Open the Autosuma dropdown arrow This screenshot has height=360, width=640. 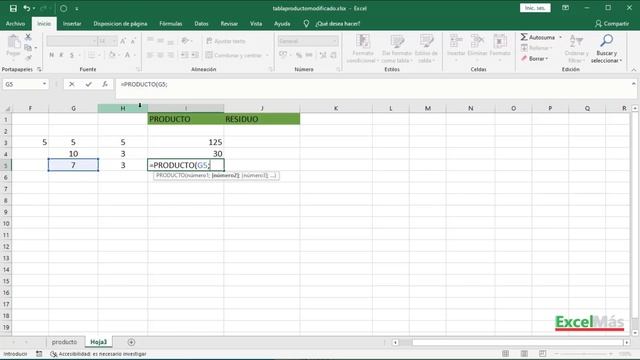560,37
